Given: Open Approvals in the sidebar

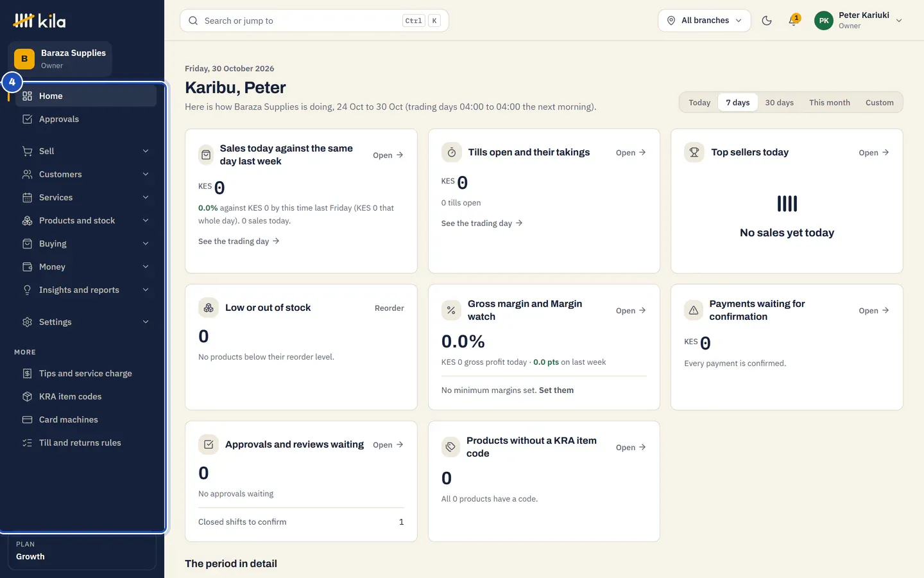Looking at the screenshot, I should tap(86, 119).
